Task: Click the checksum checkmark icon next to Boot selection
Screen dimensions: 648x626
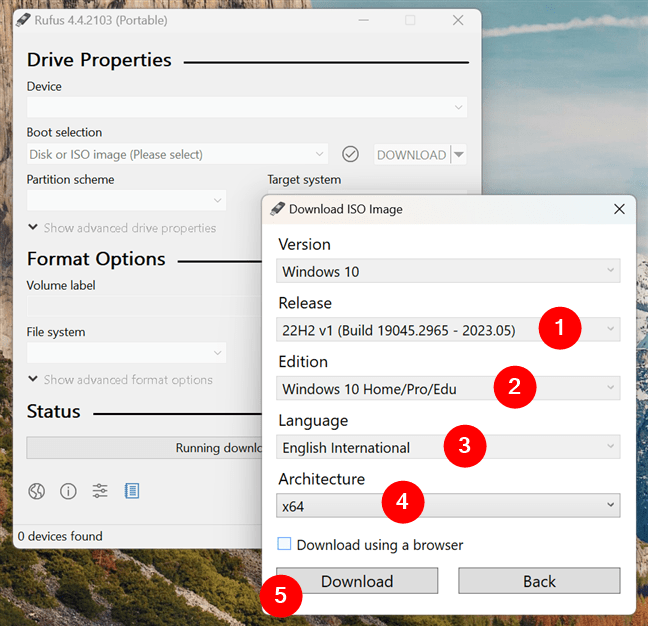Action: (x=350, y=154)
